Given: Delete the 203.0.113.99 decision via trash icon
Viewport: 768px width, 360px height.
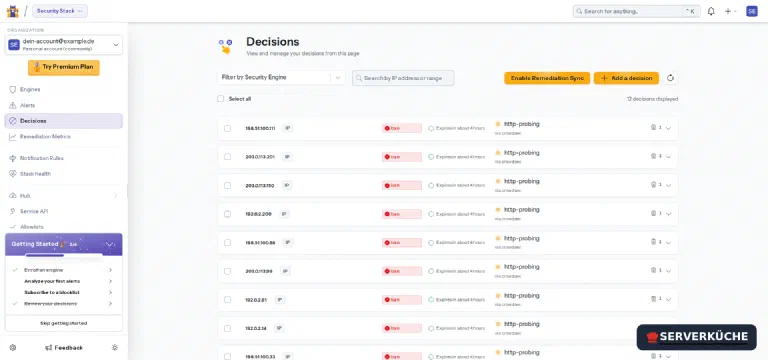Looking at the screenshot, I should point(653,270).
